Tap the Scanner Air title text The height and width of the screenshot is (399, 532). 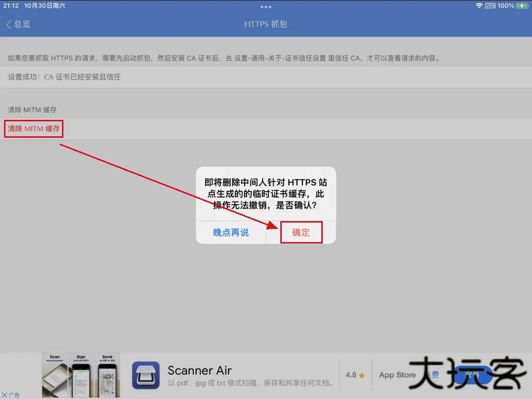[x=200, y=370]
